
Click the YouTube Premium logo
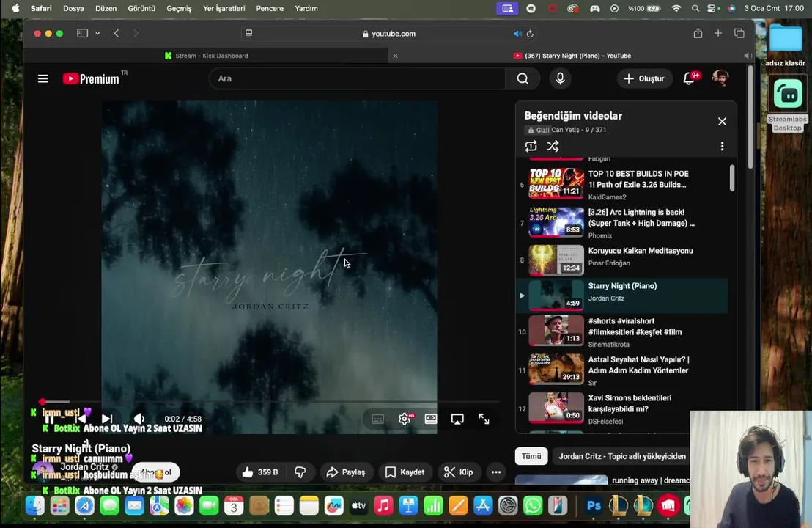click(x=91, y=78)
